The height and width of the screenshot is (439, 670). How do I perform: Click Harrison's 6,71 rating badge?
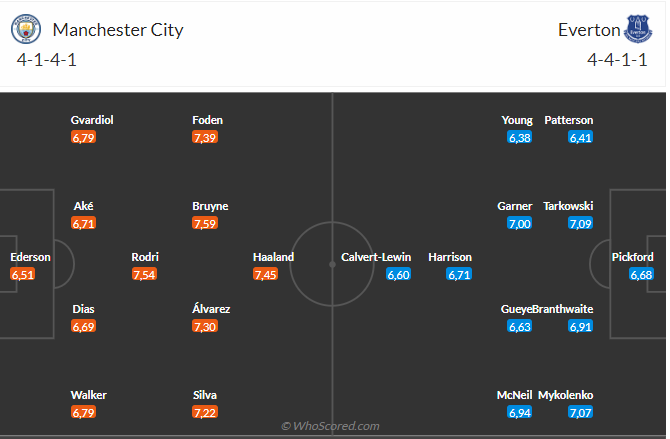coord(459,274)
